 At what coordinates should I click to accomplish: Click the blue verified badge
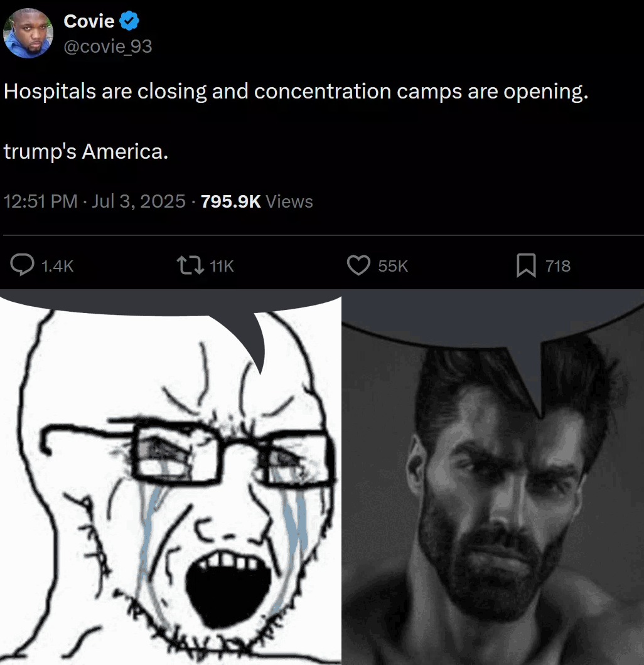129,21
